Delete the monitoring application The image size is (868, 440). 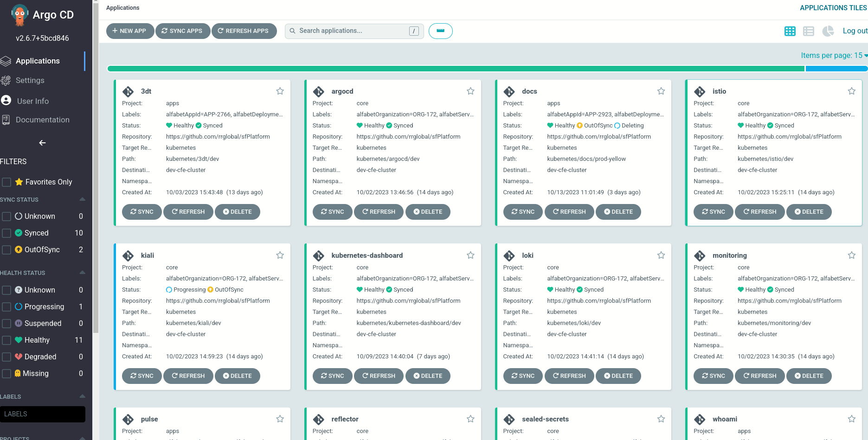tap(809, 376)
